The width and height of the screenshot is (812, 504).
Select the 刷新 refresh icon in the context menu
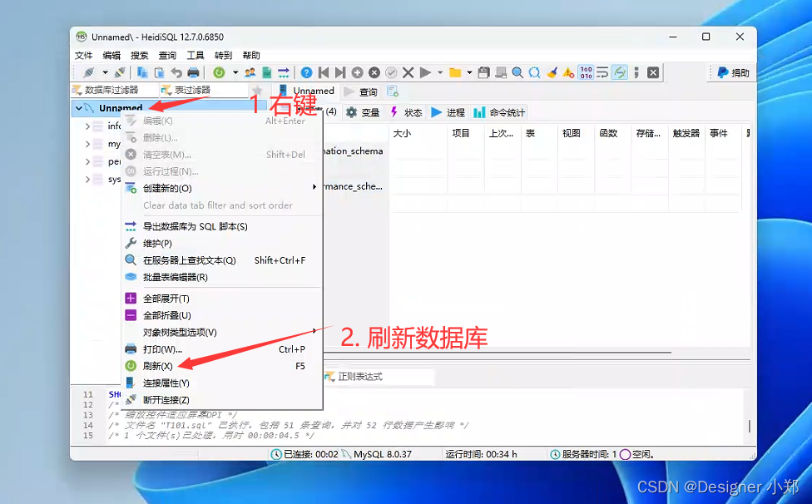[x=129, y=365]
